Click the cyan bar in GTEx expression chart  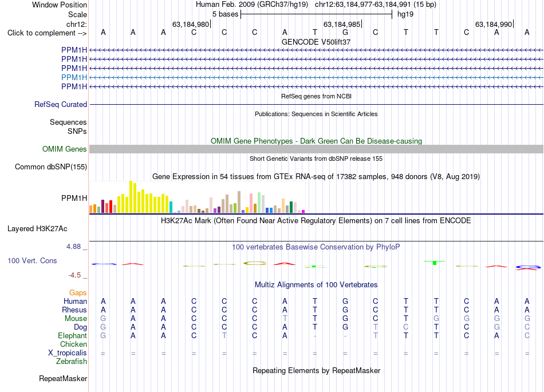click(x=171, y=207)
